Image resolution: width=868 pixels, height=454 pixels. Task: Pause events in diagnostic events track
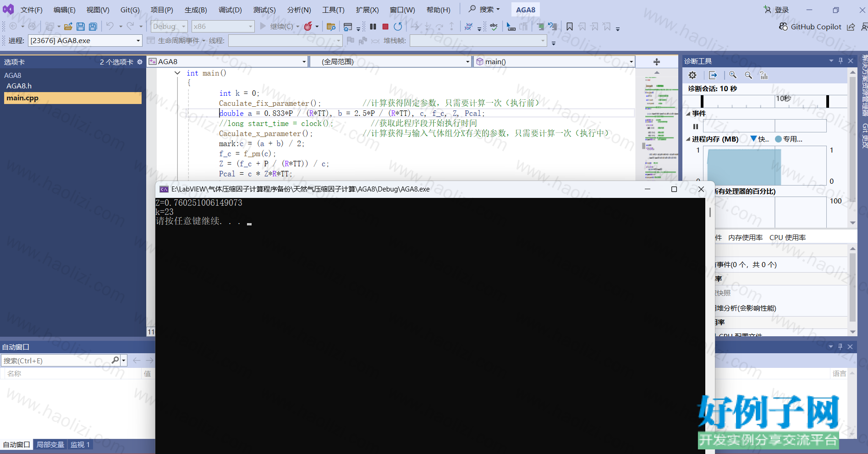(x=696, y=126)
